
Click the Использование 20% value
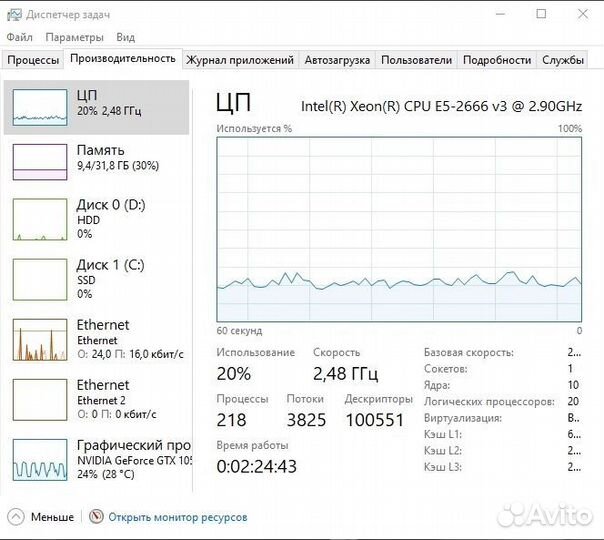click(233, 374)
